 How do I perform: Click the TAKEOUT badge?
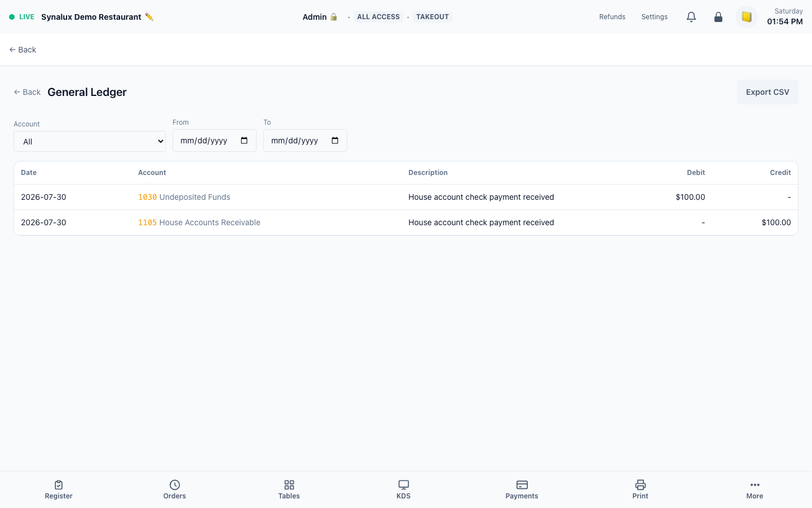[433, 17]
